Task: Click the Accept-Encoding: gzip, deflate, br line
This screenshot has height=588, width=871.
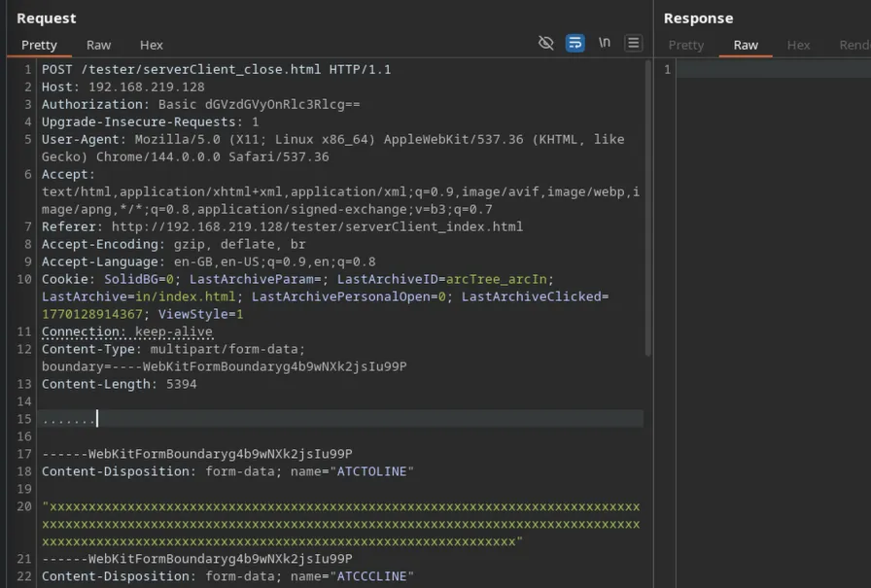Action: 173,244
